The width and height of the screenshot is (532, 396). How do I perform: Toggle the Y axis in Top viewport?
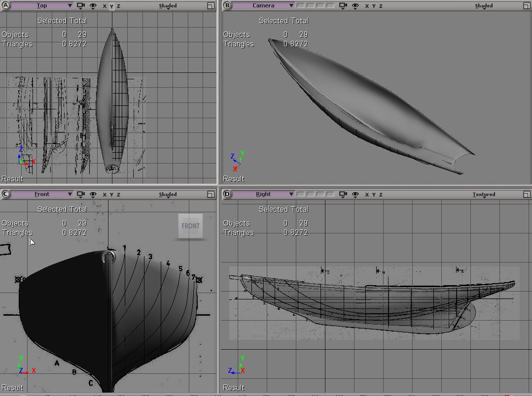click(x=111, y=6)
